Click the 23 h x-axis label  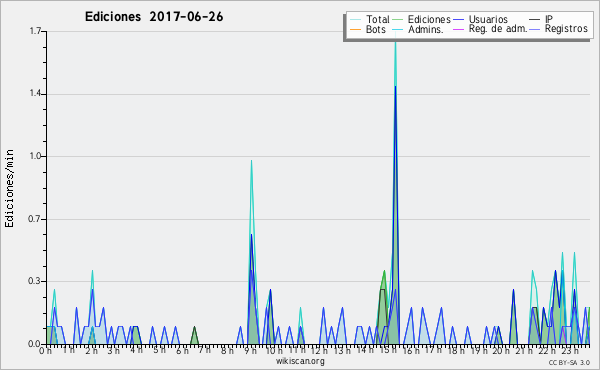(570, 350)
